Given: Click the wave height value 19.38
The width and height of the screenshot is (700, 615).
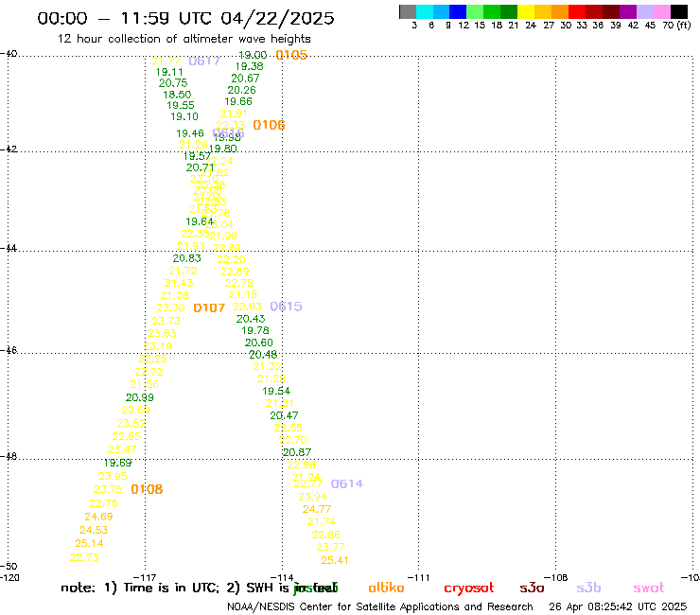Looking at the screenshot, I should [x=249, y=66].
